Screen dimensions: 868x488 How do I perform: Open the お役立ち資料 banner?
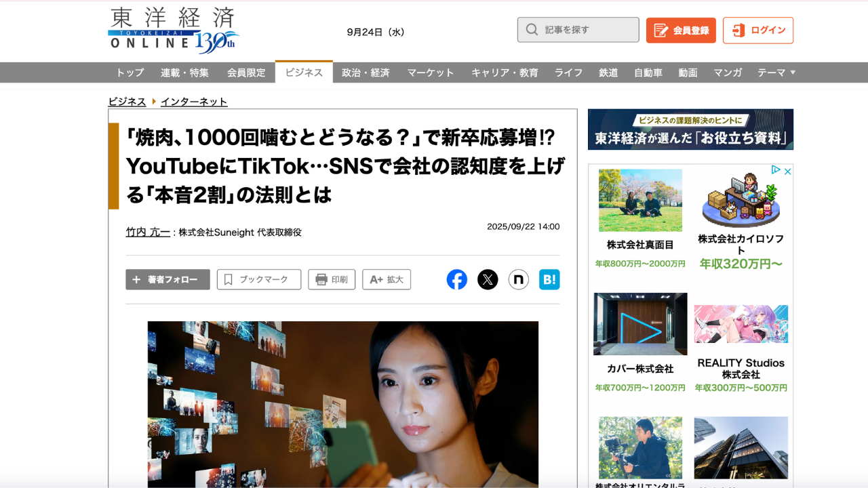(x=690, y=129)
